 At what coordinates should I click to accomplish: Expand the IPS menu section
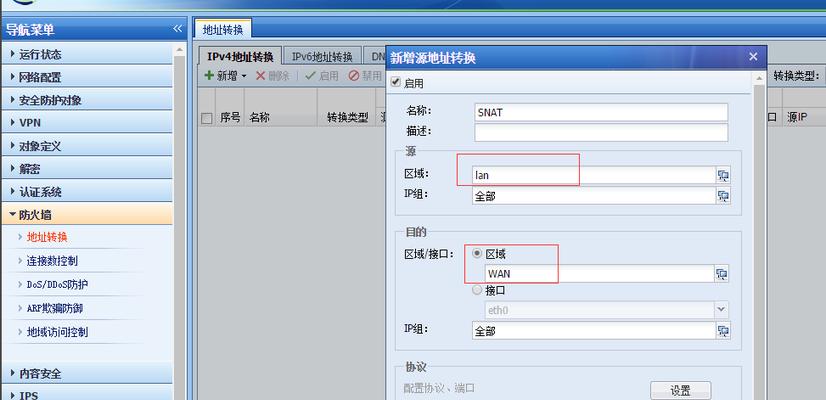[x=87, y=394]
